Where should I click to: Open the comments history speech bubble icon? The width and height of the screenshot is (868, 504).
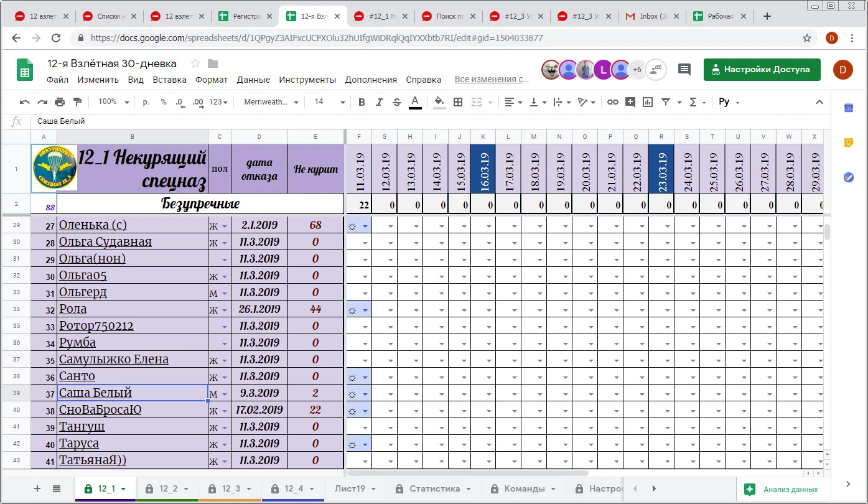(684, 70)
